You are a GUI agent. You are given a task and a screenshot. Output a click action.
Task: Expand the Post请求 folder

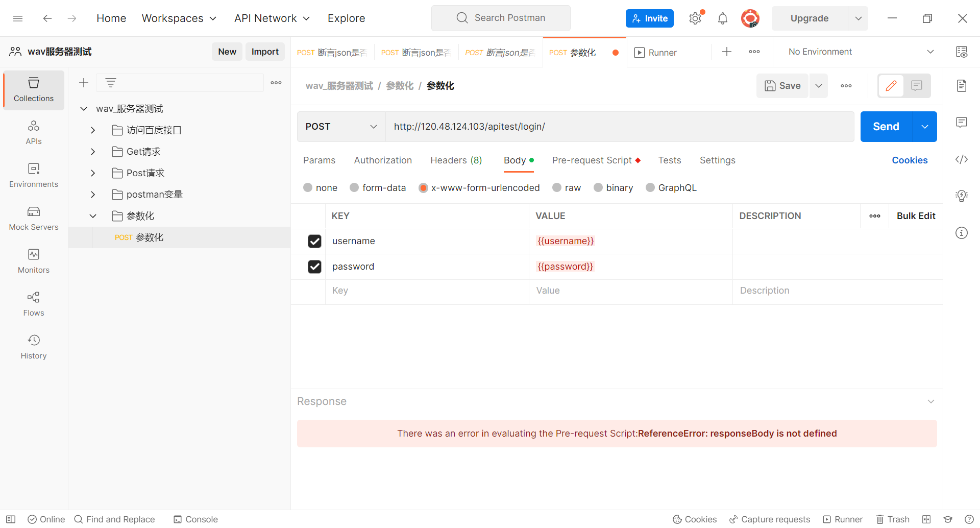pos(93,173)
